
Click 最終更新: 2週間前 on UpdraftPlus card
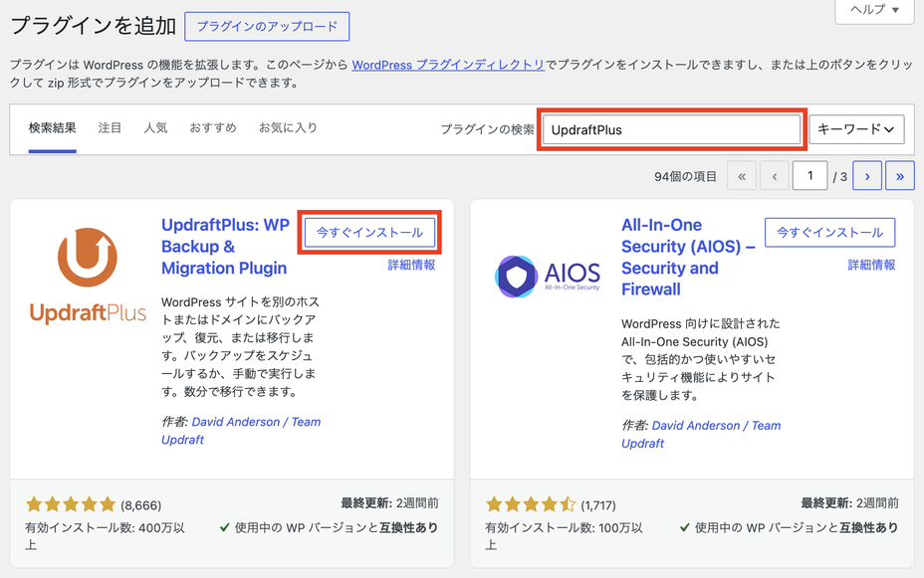click(x=389, y=503)
